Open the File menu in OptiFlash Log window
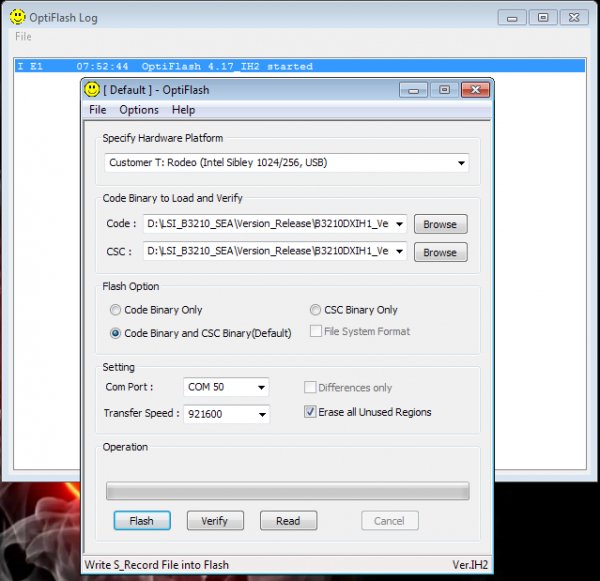Image resolution: width=600 pixels, height=581 pixels. click(x=23, y=37)
